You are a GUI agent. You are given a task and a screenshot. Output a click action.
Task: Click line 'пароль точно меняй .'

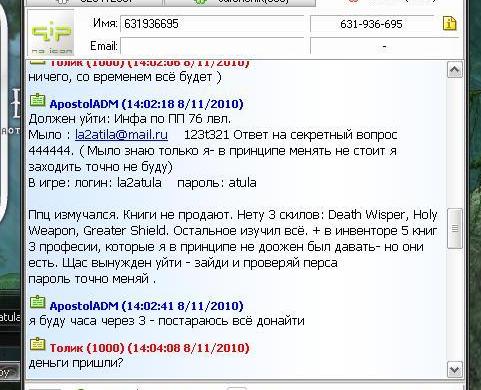(x=92, y=279)
